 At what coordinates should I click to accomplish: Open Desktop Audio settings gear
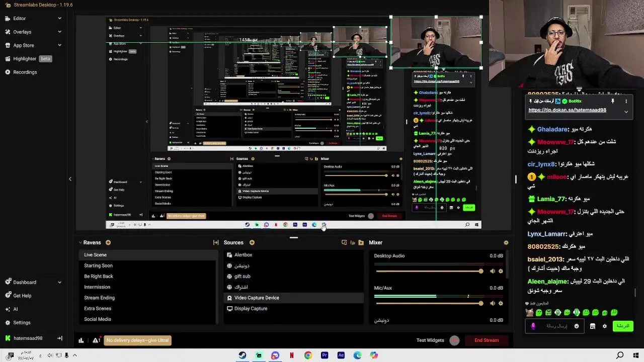coord(501,271)
